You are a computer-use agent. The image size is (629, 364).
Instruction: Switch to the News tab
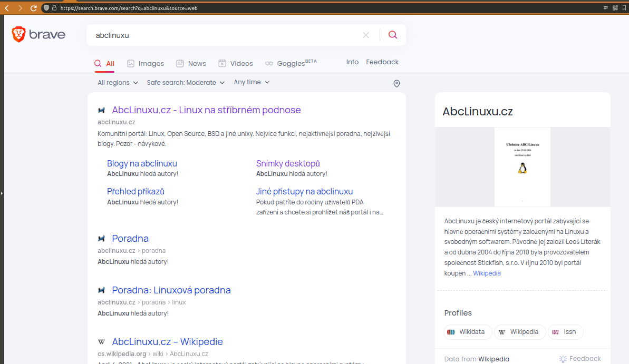[191, 63]
